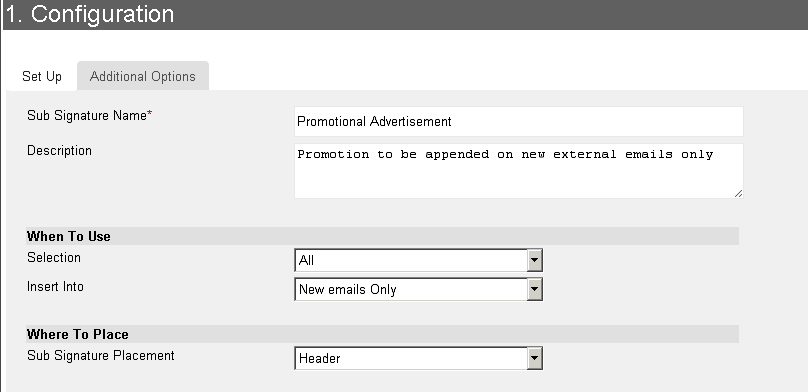Focus the Sub Signature Name text field
Image resolution: width=808 pixels, height=392 pixels.
pos(518,122)
